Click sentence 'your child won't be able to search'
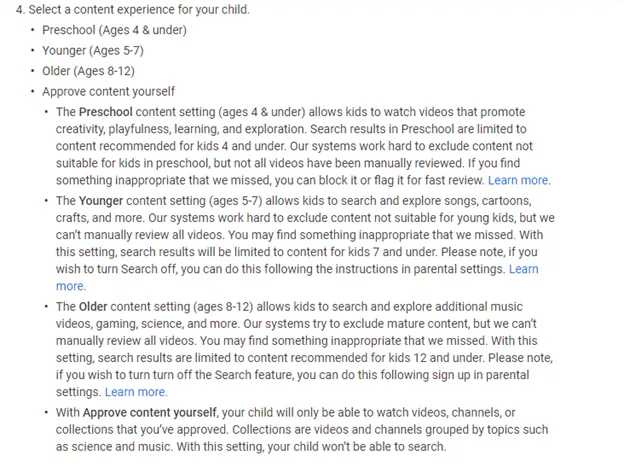The width and height of the screenshot is (624, 467). point(355,447)
